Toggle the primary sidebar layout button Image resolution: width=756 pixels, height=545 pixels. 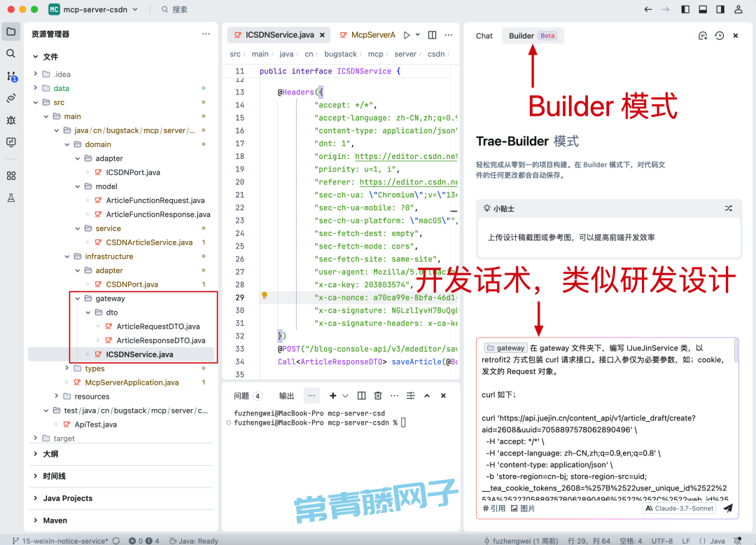click(x=685, y=9)
